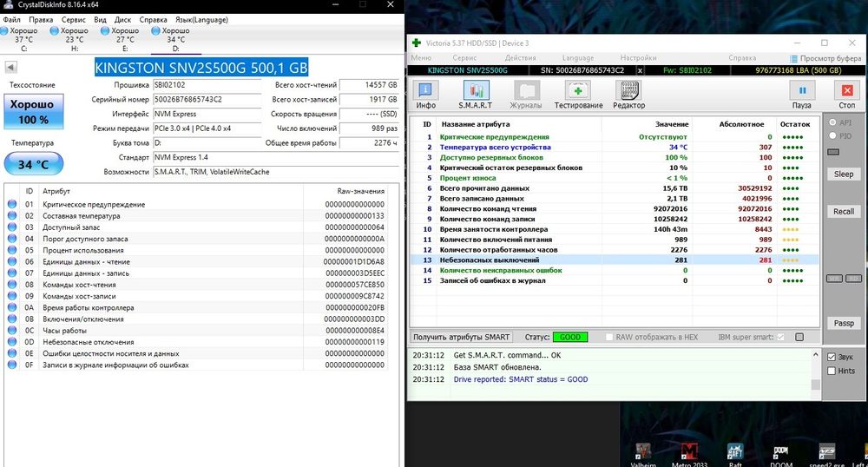This screenshot has height=467, width=868.
Task: Open Просмотр буфера buffer viewer in Victoria
Action: click(x=825, y=58)
